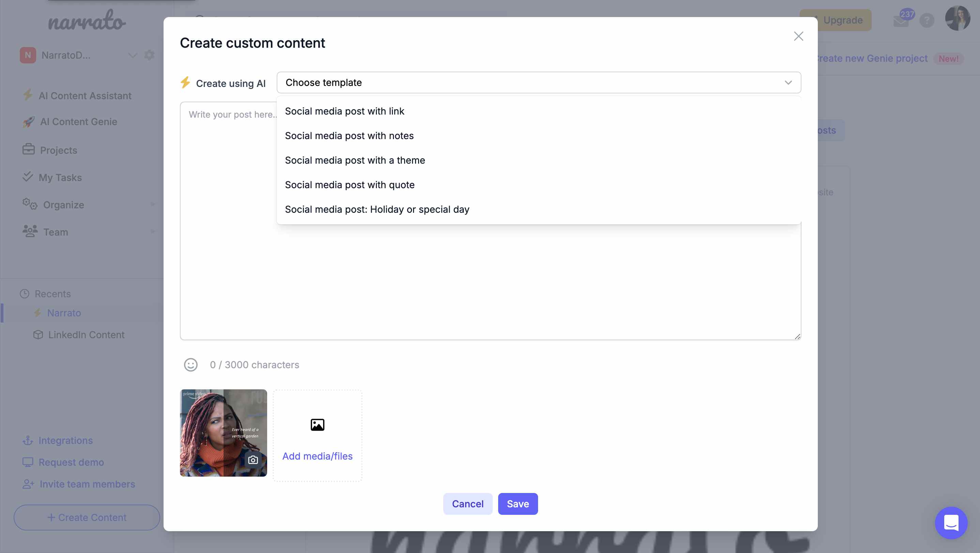Click the Recents clock icon
Image resolution: width=980 pixels, height=553 pixels.
pyautogui.click(x=24, y=294)
